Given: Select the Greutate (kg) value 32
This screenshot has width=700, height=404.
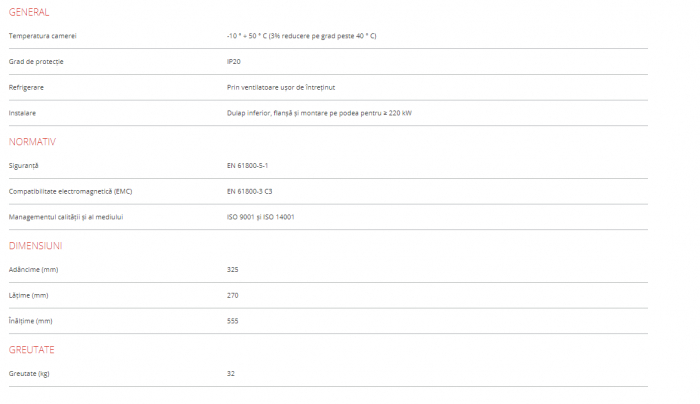Looking at the screenshot, I should click(231, 373).
